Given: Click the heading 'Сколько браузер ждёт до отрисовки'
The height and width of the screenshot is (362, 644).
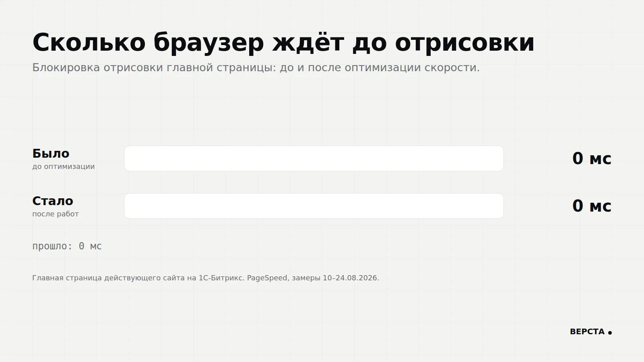Looking at the screenshot, I should point(283,42).
